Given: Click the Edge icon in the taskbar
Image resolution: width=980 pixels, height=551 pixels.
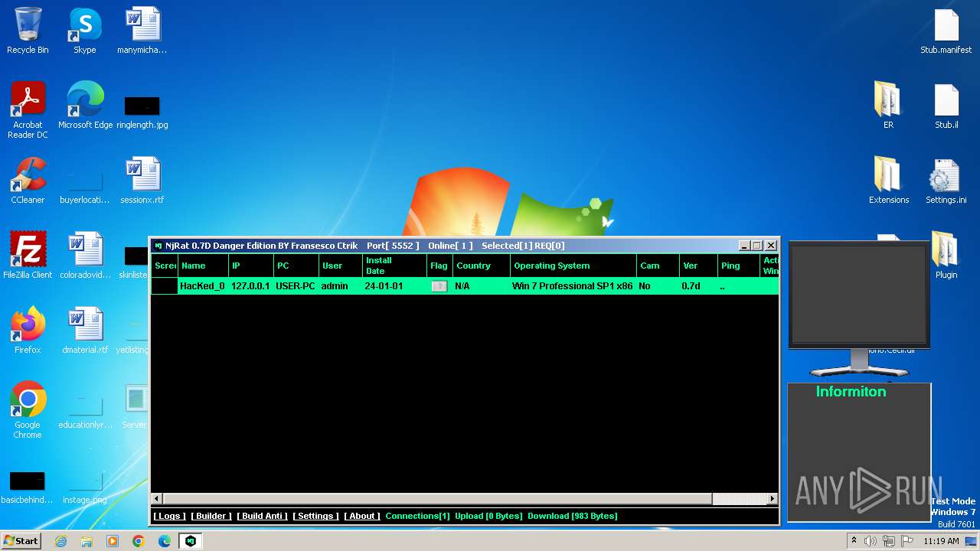Looking at the screenshot, I should click(x=165, y=541).
